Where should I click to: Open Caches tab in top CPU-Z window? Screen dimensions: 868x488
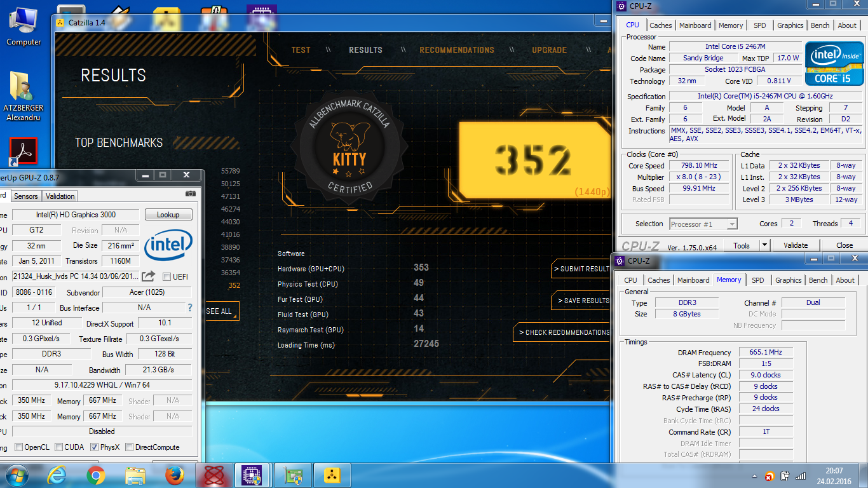click(x=660, y=25)
